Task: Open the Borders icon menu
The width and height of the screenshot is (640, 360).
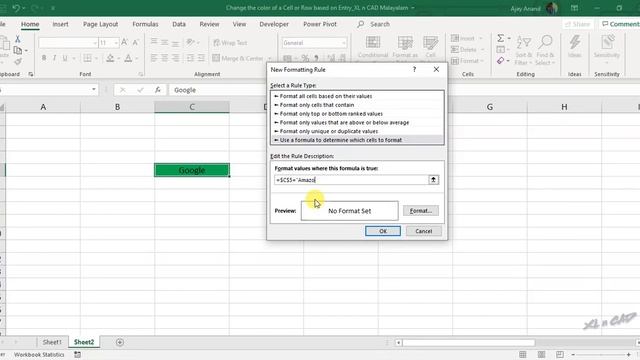Action: pyautogui.click(x=87, y=58)
